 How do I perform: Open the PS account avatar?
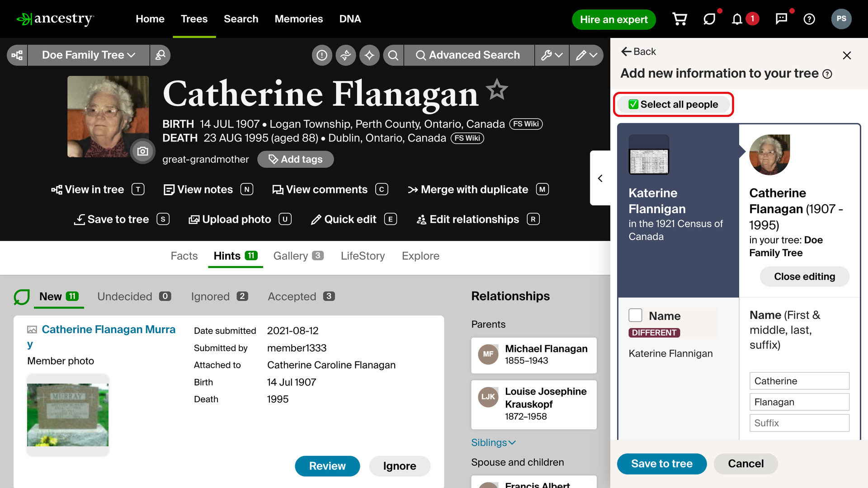point(841,19)
